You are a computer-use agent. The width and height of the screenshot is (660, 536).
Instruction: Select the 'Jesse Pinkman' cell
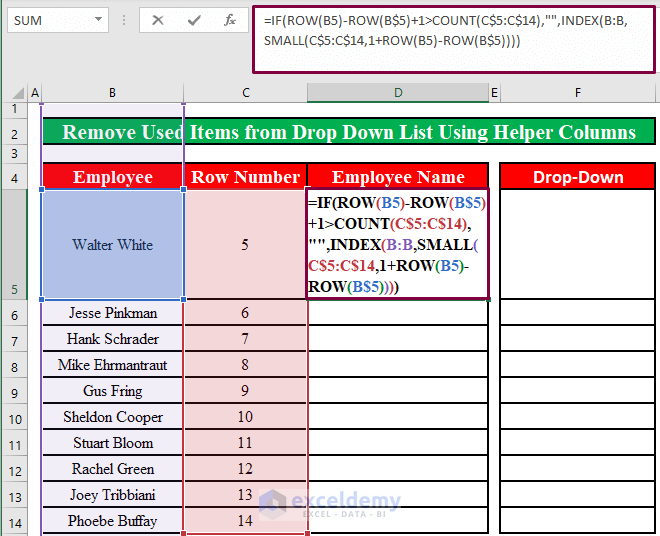pos(112,312)
